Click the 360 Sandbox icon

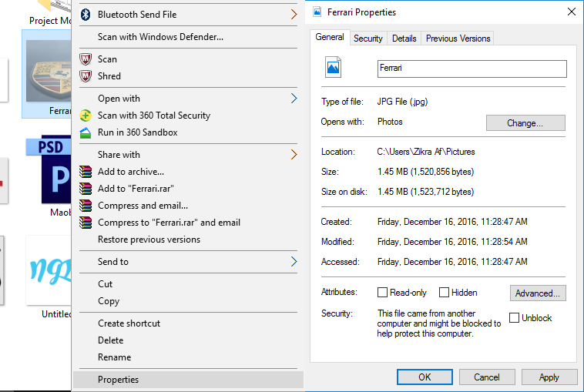(x=86, y=132)
